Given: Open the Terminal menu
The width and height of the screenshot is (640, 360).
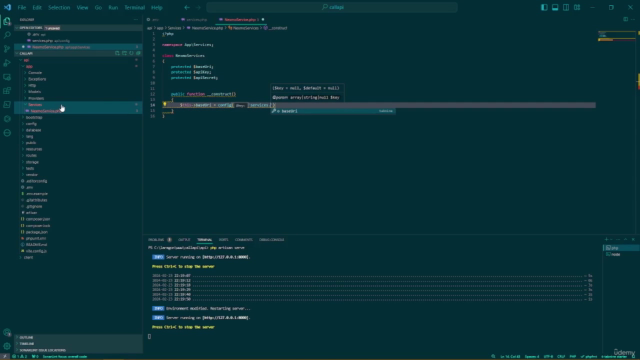Looking at the screenshot, I should [x=134, y=7].
